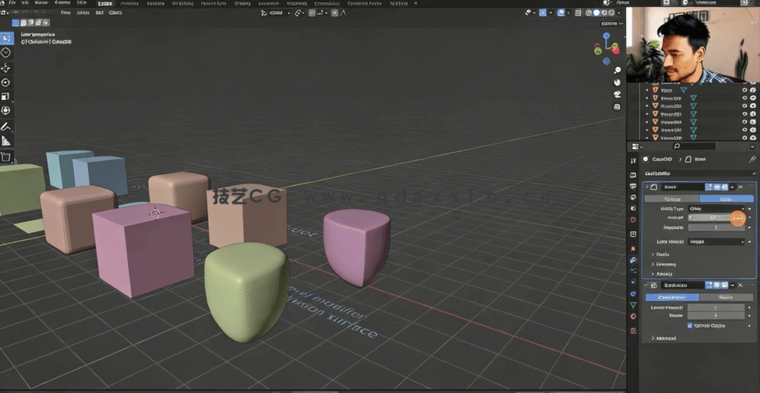Expand the Shading section in Bevel
760x393 pixels.
point(662,274)
